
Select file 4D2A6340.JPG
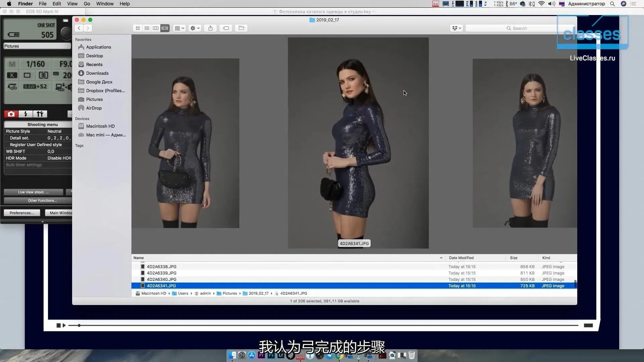click(354, 280)
